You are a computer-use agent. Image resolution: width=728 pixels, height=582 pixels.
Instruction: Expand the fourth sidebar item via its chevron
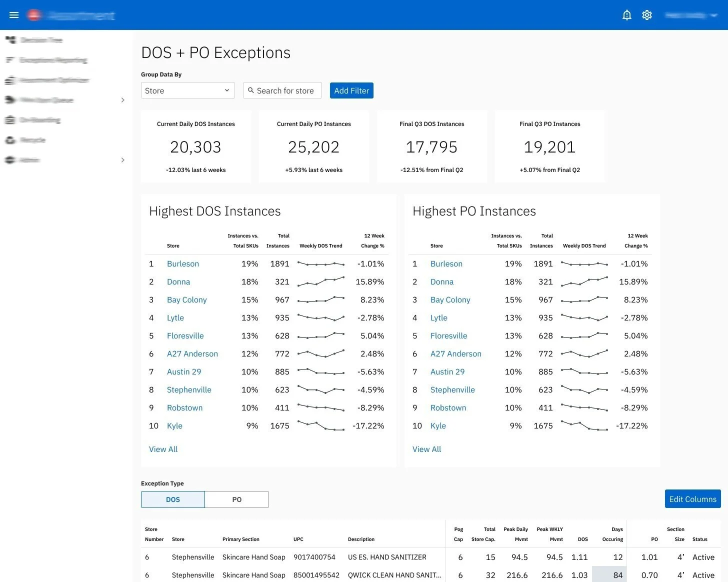coord(123,100)
